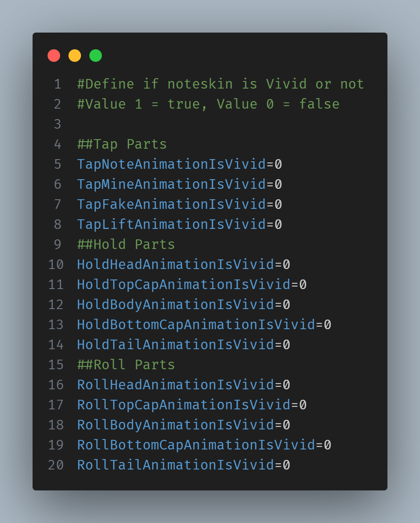Click the TapFakeAnimationIsVivid key
420x523 pixels.
pos(171,204)
